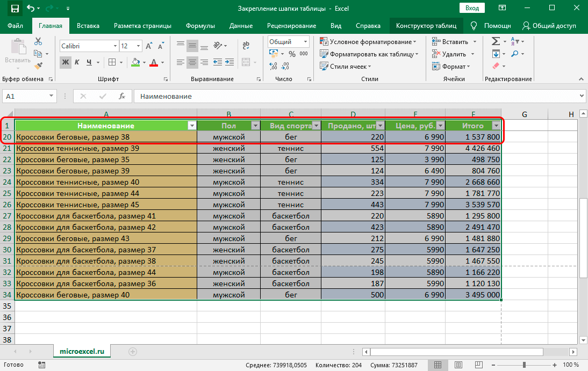Viewport: 588px width, 371px height.
Task: Click the Вход sign-in button
Action: (x=472, y=8)
